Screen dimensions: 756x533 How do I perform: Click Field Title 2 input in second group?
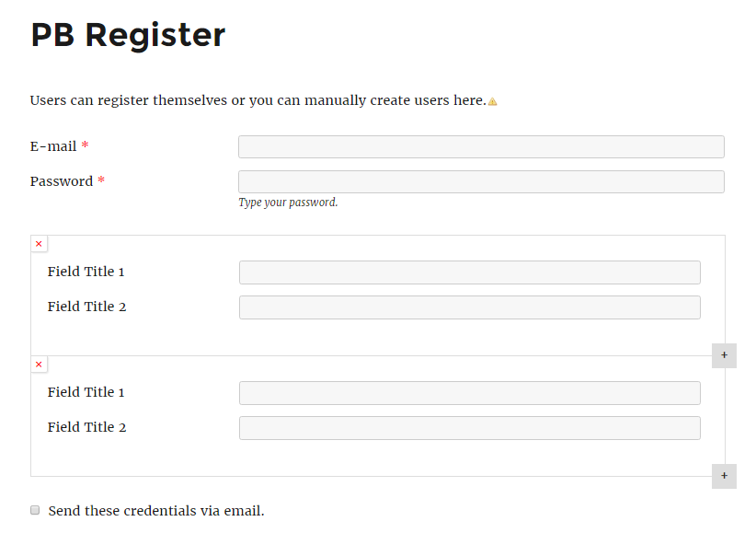coord(470,428)
